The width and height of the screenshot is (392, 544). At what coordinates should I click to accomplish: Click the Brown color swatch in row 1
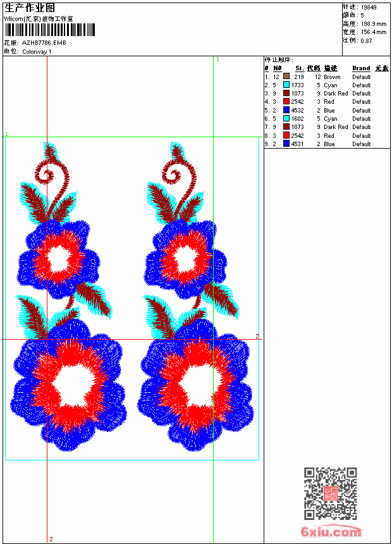(286, 76)
